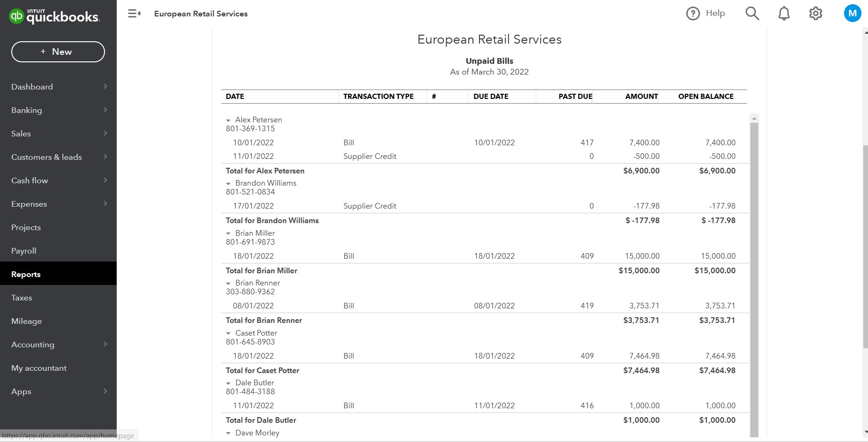Collapse the Brandon Williams group
The image size is (868, 442).
[x=228, y=184]
